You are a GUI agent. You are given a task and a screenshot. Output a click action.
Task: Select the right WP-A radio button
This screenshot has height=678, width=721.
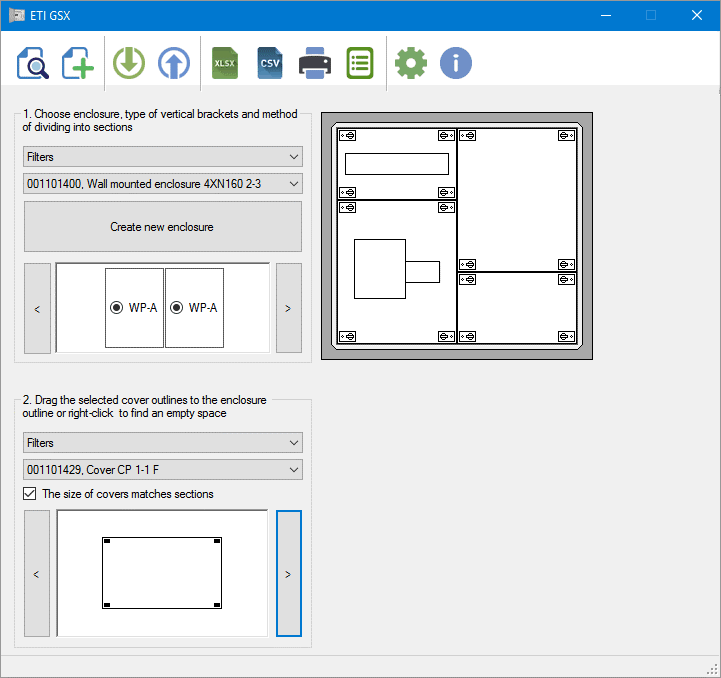pyautogui.click(x=177, y=308)
